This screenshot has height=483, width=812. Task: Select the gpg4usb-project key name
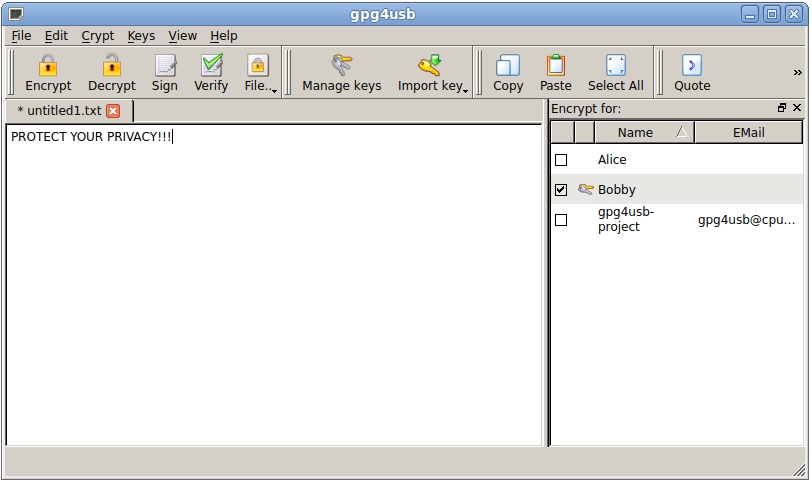click(x=626, y=219)
